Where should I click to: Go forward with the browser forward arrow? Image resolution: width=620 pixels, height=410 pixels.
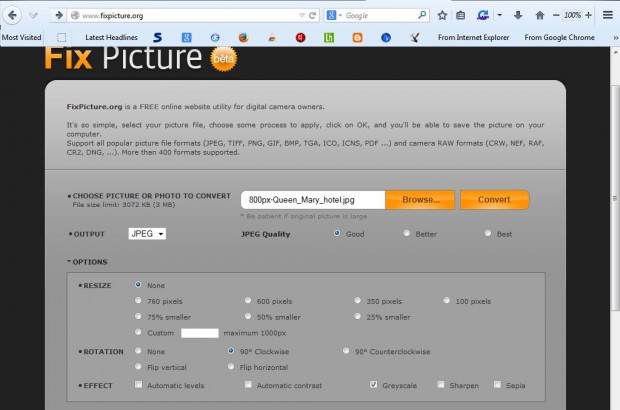(x=59, y=15)
